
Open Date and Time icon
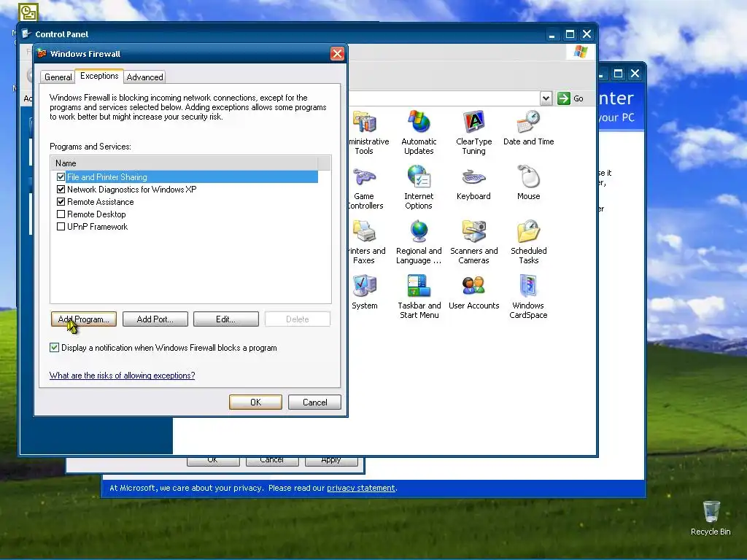click(x=528, y=122)
